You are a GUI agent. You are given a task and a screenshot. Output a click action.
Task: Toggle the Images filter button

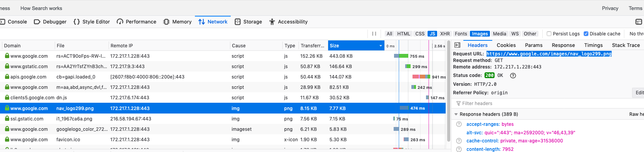coord(480,34)
